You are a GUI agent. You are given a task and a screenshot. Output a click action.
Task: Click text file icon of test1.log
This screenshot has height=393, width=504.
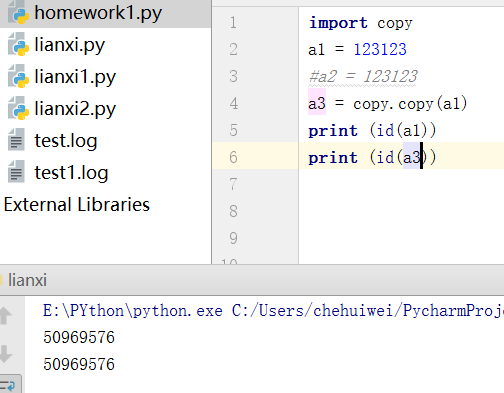coord(16,172)
